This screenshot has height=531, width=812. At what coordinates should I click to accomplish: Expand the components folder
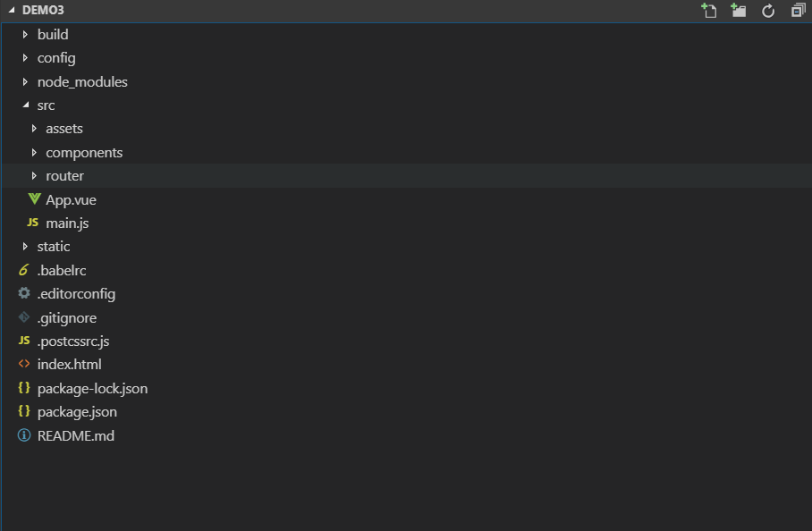(x=84, y=152)
